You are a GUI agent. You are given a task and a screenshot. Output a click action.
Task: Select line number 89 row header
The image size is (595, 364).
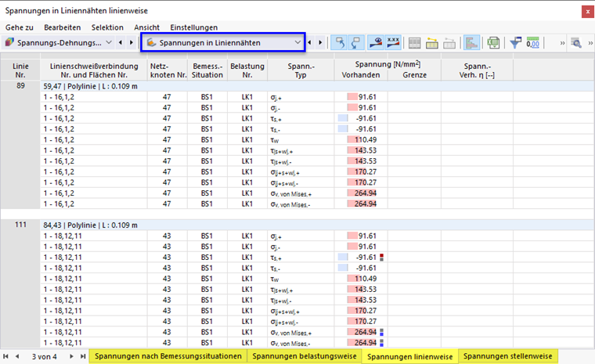(x=20, y=86)
